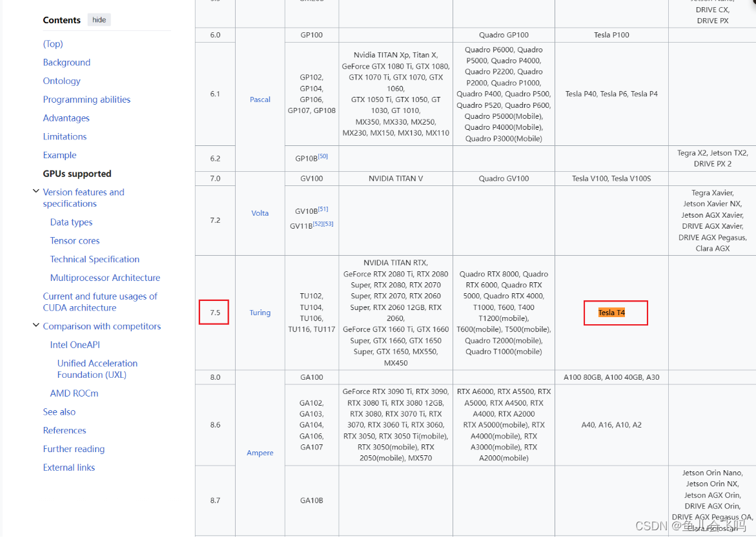Click A100 80GB, A100 40GB, A30 cell

[x=611, y=377]
